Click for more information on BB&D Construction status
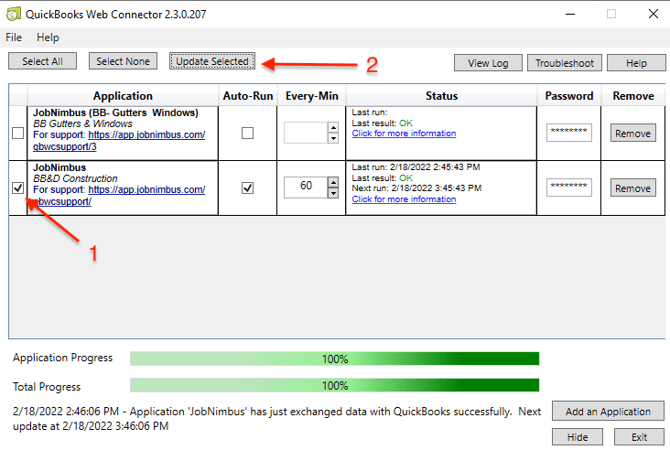The height and width of the screenshot is (450, 670). 404,199
